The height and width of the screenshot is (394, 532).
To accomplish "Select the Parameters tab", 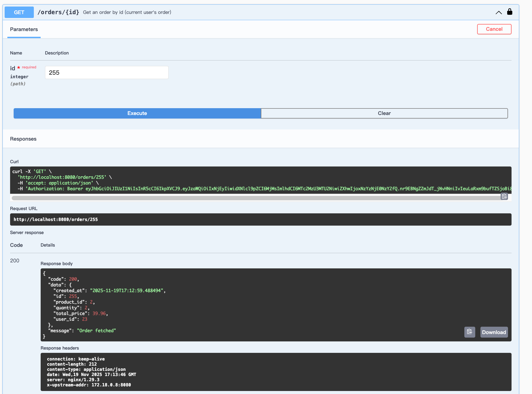I will point(24,29).
